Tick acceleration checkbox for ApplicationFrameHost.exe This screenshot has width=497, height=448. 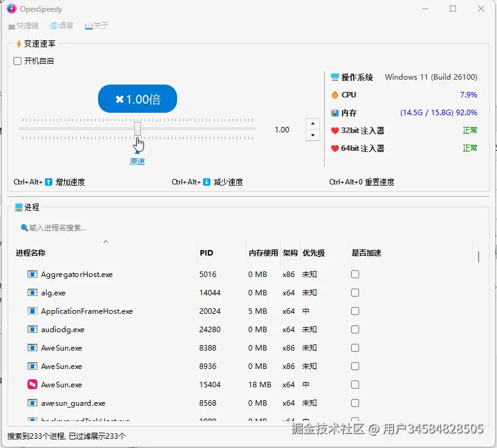click(355, 311)
